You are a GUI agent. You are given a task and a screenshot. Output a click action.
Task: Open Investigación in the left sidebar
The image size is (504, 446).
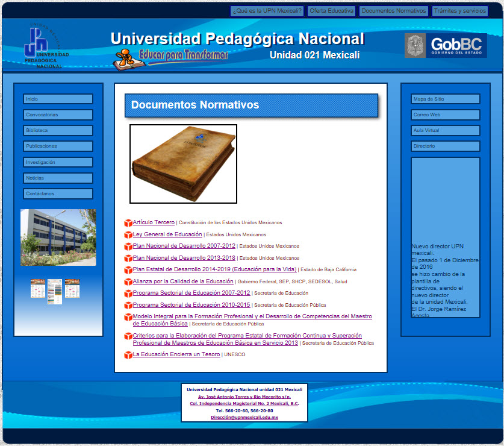[x=58, y=162]
